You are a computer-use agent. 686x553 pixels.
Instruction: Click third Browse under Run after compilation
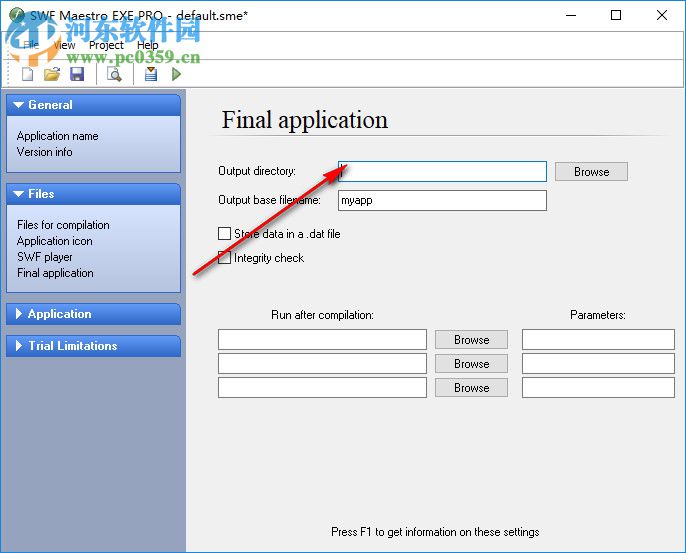(x=472, y=388)
